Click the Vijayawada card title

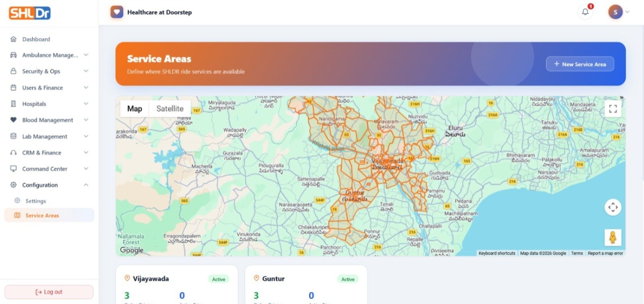pos(151,279)
